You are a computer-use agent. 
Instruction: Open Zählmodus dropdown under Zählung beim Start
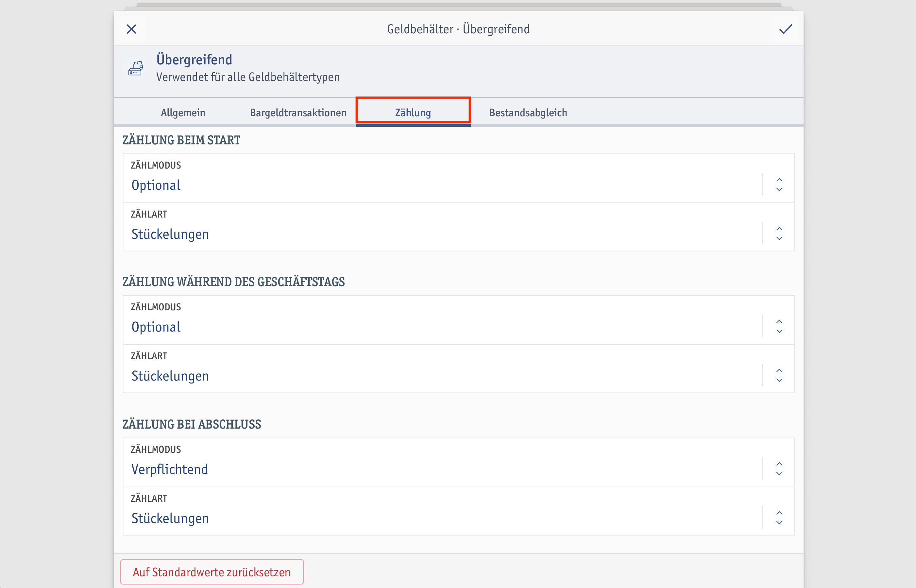click(458, 178)
